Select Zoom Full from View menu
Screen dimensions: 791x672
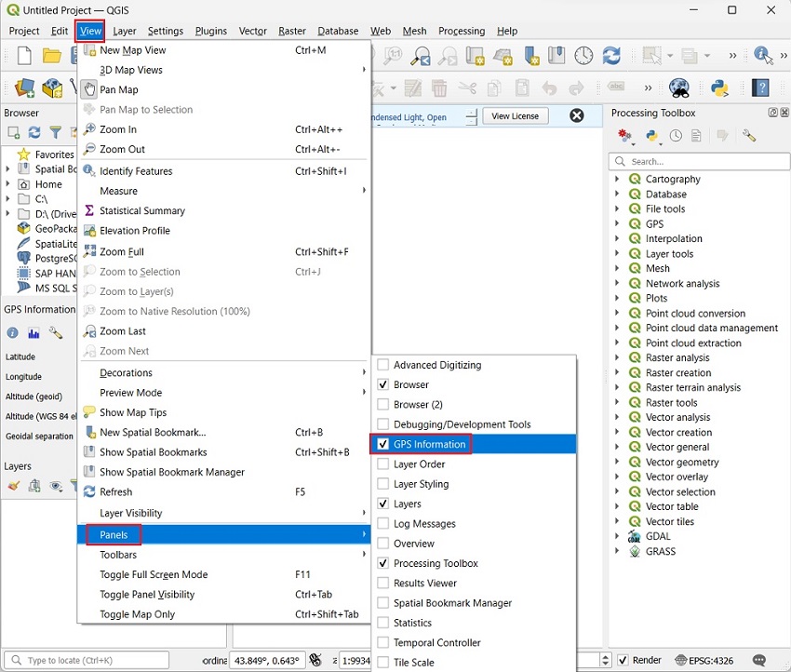pos(122,251)
